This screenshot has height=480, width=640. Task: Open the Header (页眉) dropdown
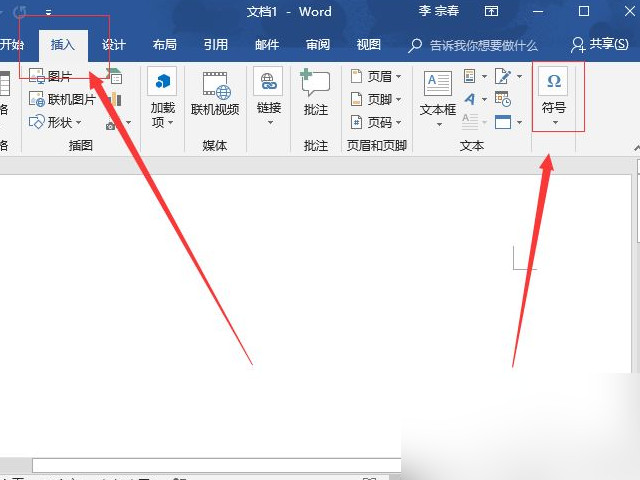click(376, 76)
